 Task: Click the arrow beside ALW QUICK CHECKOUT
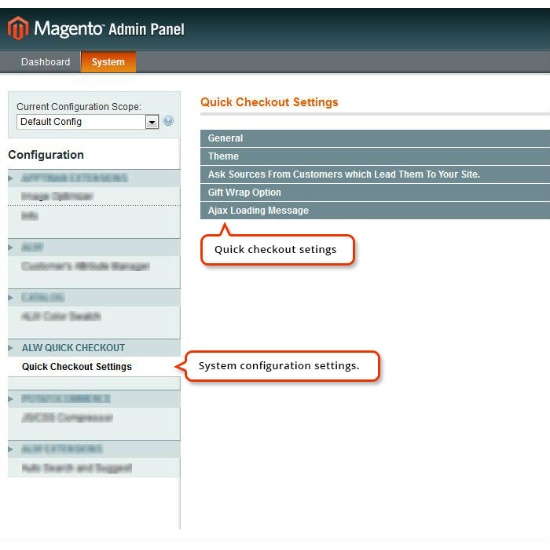pos(11,348)
